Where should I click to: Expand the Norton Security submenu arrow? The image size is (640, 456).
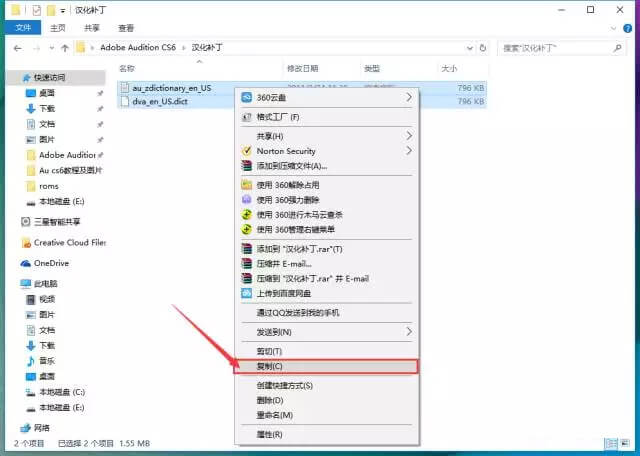click(x=409, y=151)
